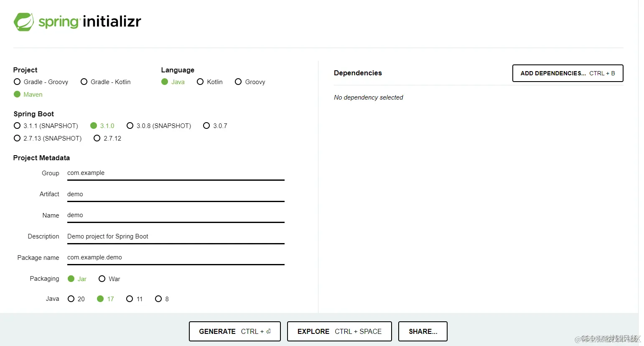Explore the project with the Explore button
This screenshot has width=644, height=346.
click(x=339, y=331)
